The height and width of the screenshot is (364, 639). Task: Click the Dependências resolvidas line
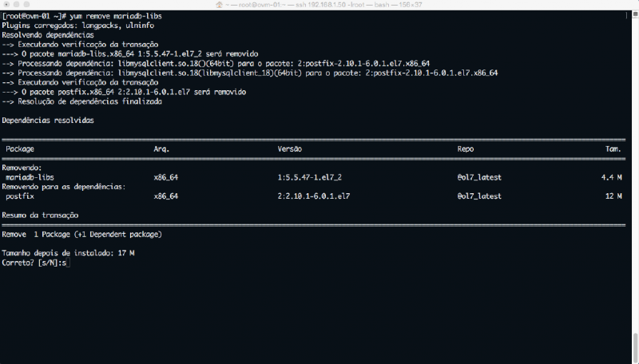(48, 121)
